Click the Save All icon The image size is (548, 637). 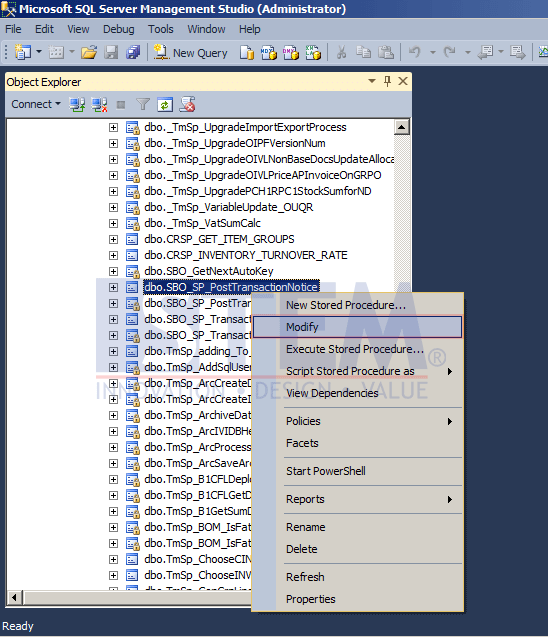(133, 52)
